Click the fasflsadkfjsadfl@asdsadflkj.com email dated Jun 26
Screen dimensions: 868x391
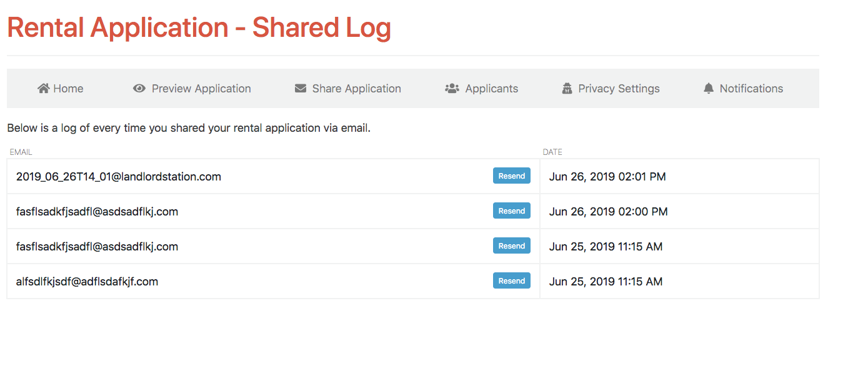pyautogui.click(x=97, y=212)
